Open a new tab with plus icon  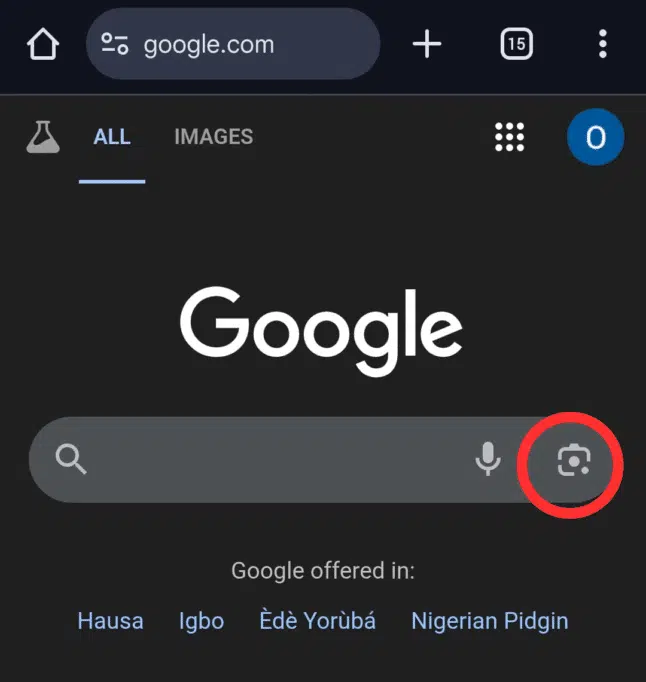click(x=427, y=45)
